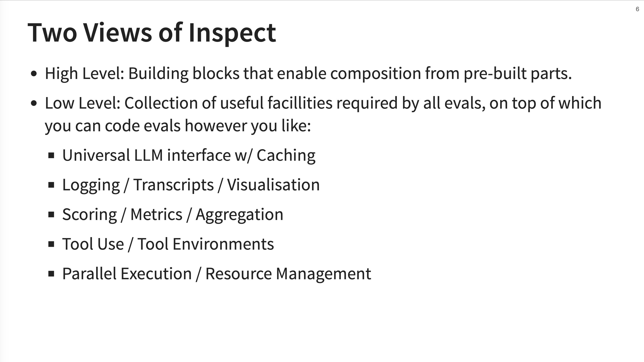Click the word "Aggregation"

click(239, 215)
